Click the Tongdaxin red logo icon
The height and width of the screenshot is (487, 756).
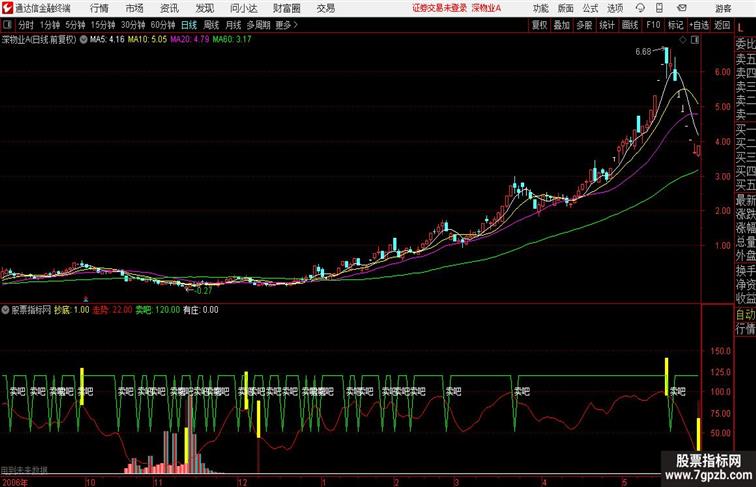tap(7, 8)
